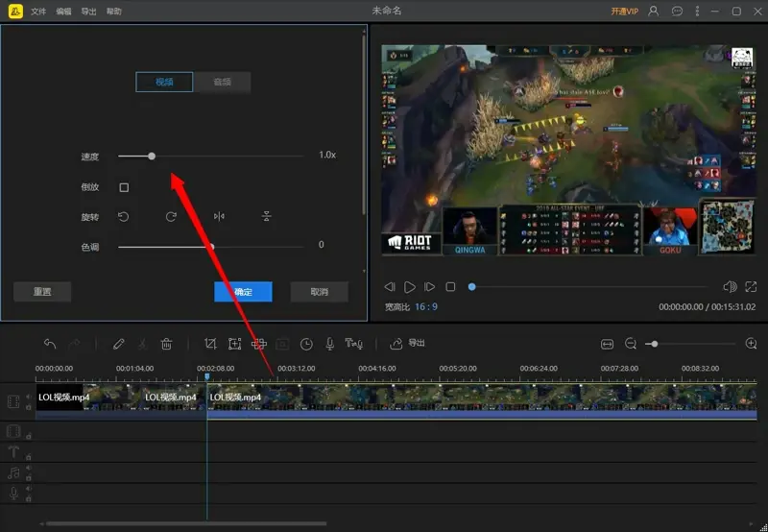This screenshot has height=532, width=768.
Task: Enable the 倒放 reverse checkbox
Action: 124,187
